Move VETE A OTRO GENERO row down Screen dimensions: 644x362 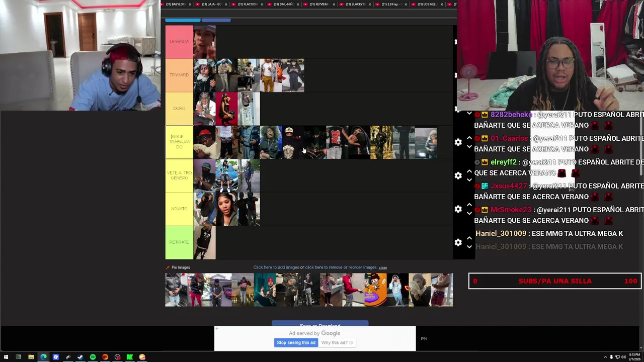point(469,180)
